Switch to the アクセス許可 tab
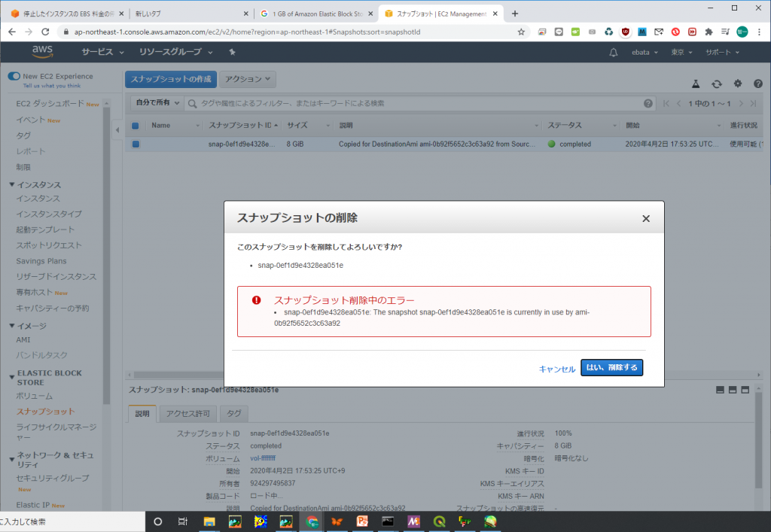Viewport: 771px width, 532px height. (187, 413)
